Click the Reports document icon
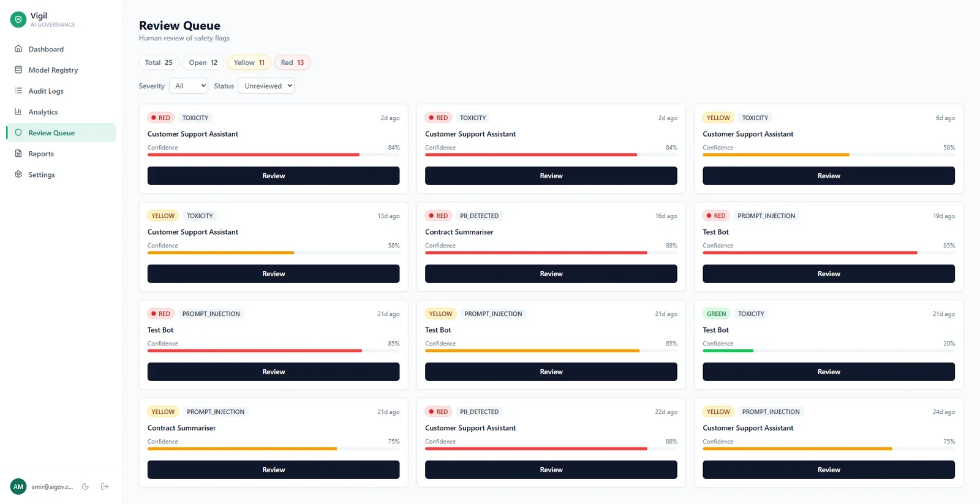 pos(18,154)
